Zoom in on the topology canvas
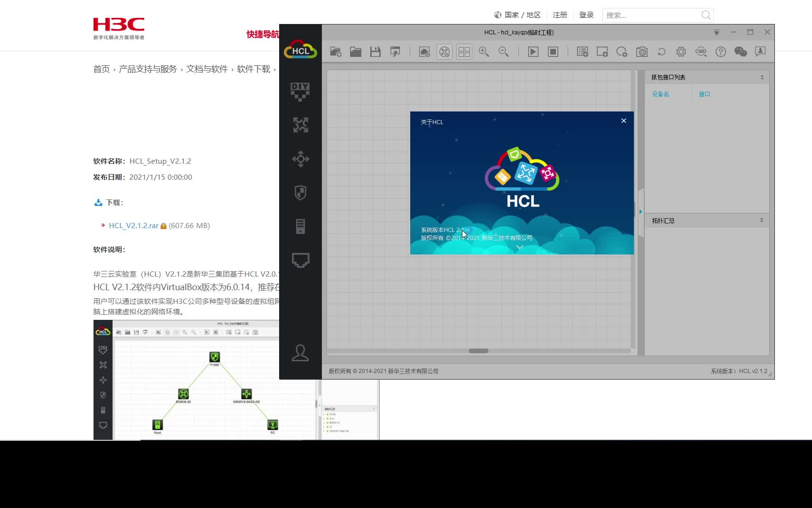 tap(484, 52)
